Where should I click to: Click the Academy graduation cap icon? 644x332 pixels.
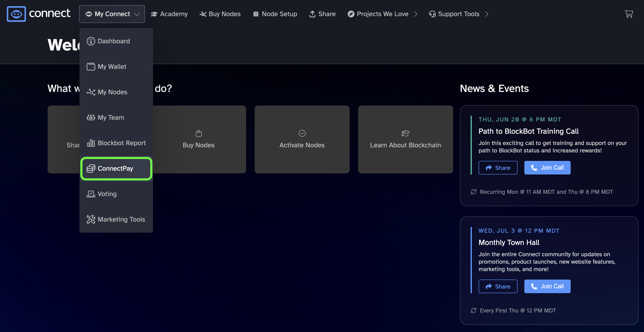pos(154,14)
